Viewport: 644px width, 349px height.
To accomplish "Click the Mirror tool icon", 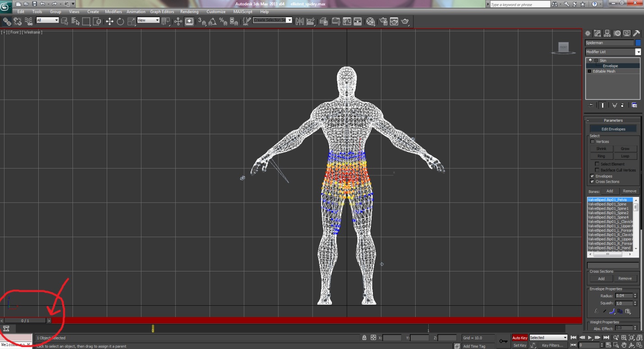I will click(x=299, y=21).
